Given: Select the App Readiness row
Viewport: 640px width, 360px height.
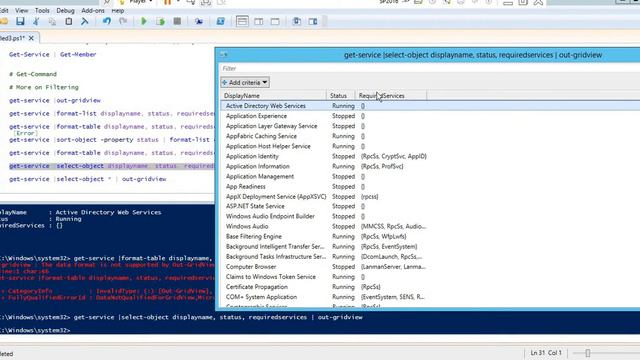Looking at the screenshot, I should [430, 187].
